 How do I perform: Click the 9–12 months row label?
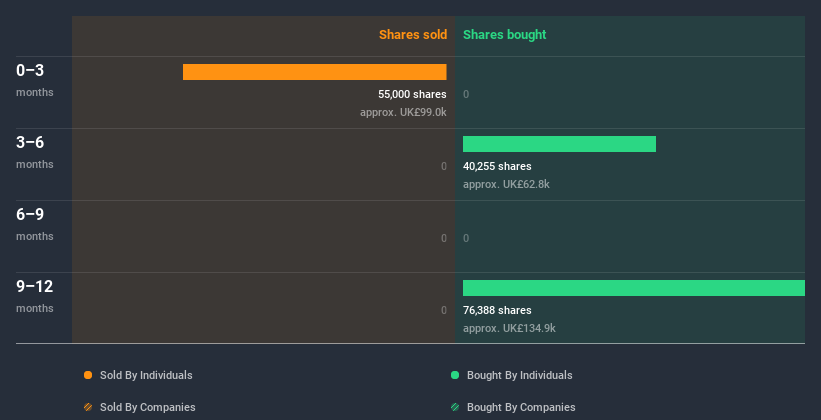[x=35, y=296]
